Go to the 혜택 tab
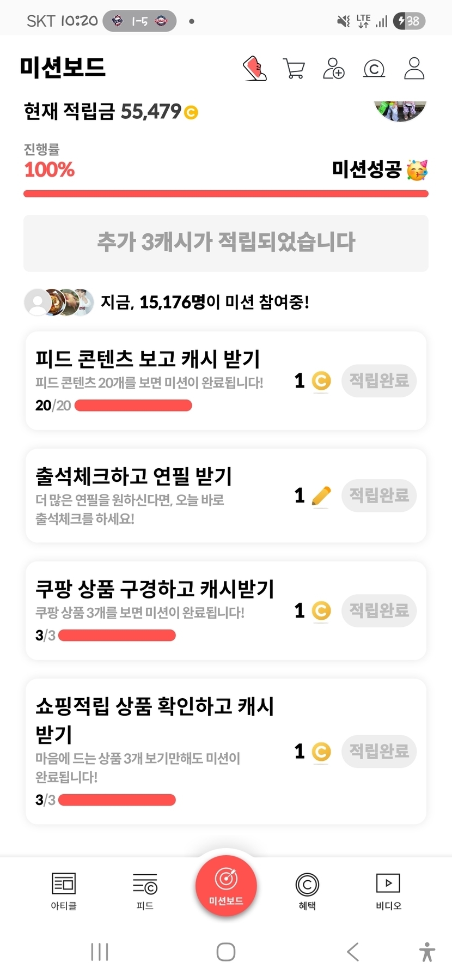Viewport: 452px width, 980px height. [307, 891]
